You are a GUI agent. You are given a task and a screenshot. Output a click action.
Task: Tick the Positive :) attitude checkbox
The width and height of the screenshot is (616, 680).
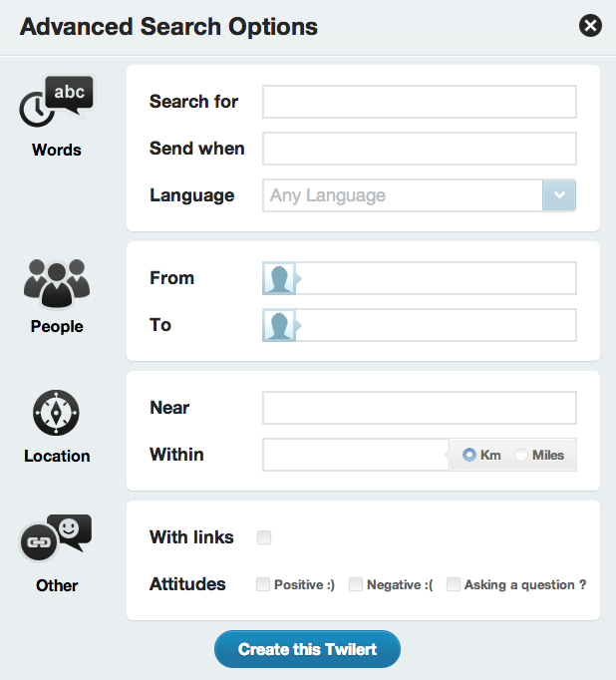(263, 584)
